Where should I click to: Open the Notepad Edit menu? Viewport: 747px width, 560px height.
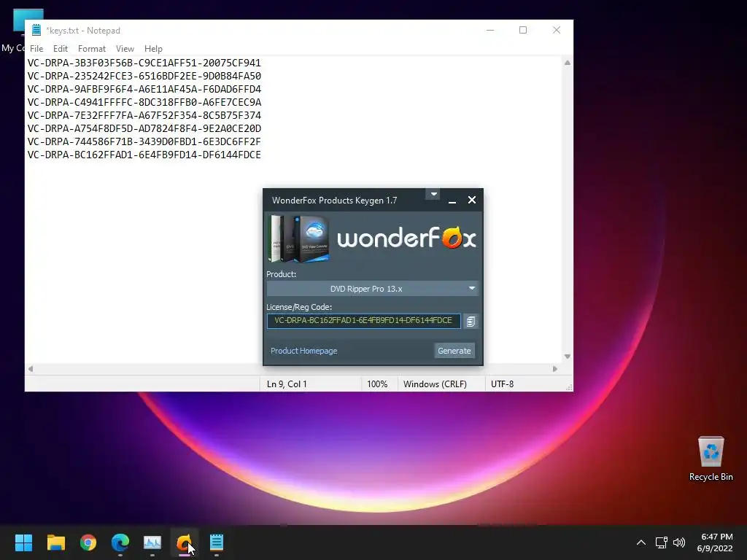tap(60, 49)
